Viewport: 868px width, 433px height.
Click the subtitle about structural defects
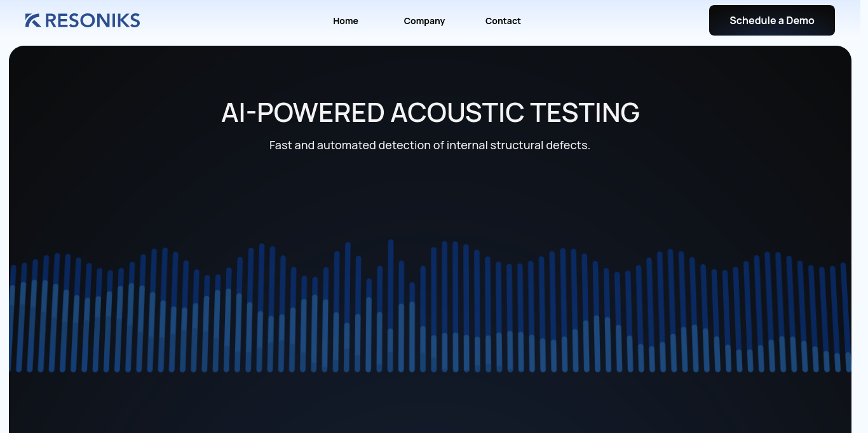click(x=430, y=145)
